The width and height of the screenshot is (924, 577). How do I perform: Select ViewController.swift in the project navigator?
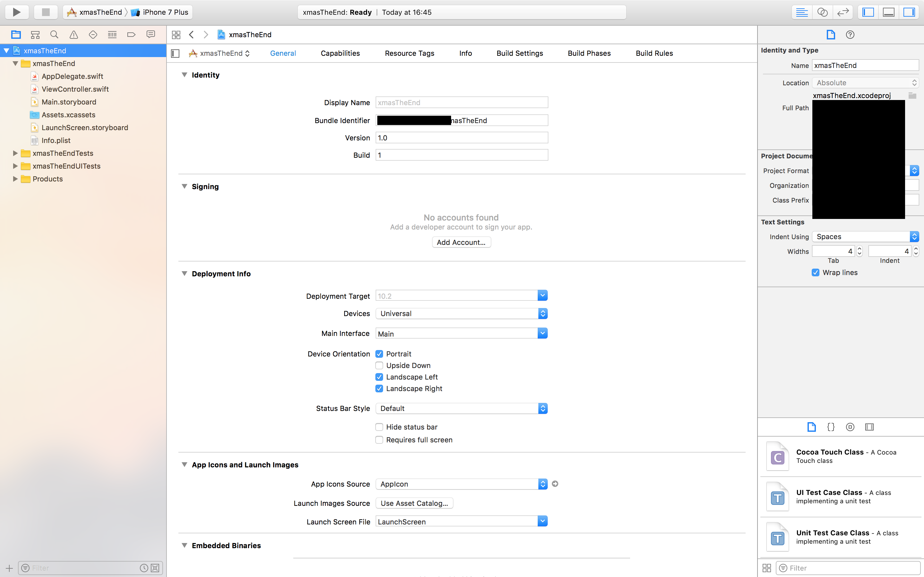[75, 89]
